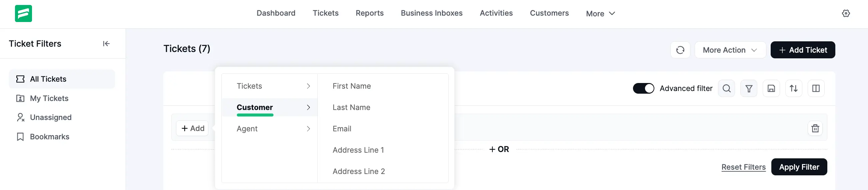Open the settings gear icon
Screen dimensions: 868x190
point(846,13)
